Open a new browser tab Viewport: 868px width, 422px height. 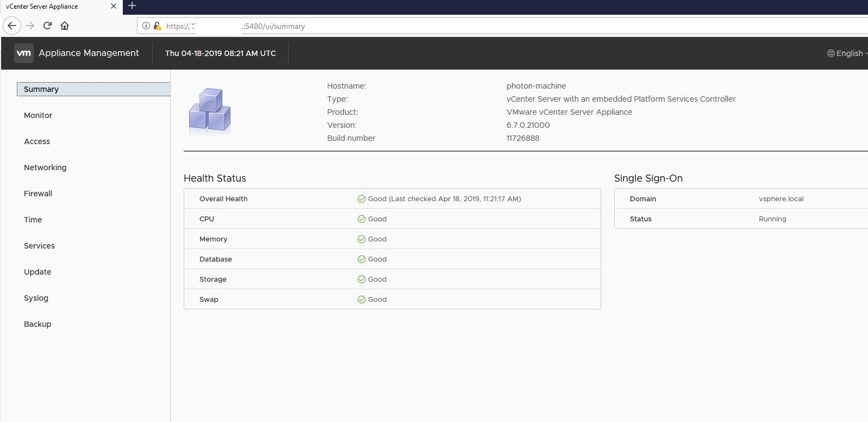pos(132,6)
